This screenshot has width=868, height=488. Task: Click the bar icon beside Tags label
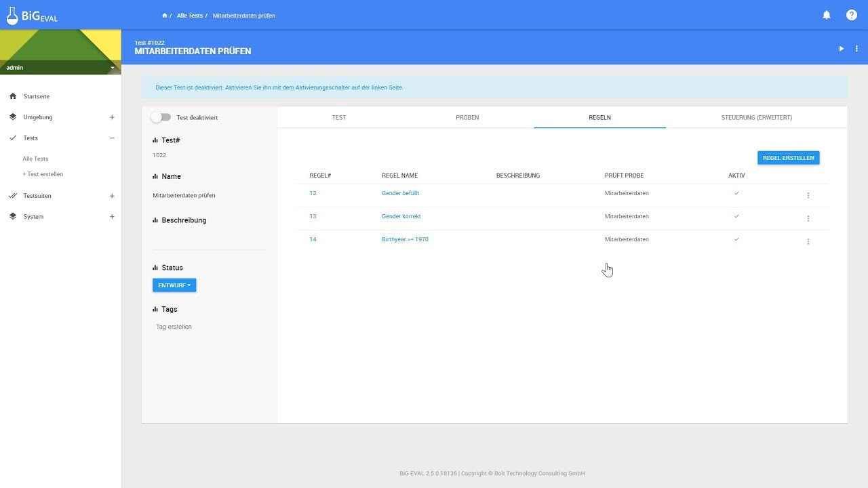coord(155,309)
